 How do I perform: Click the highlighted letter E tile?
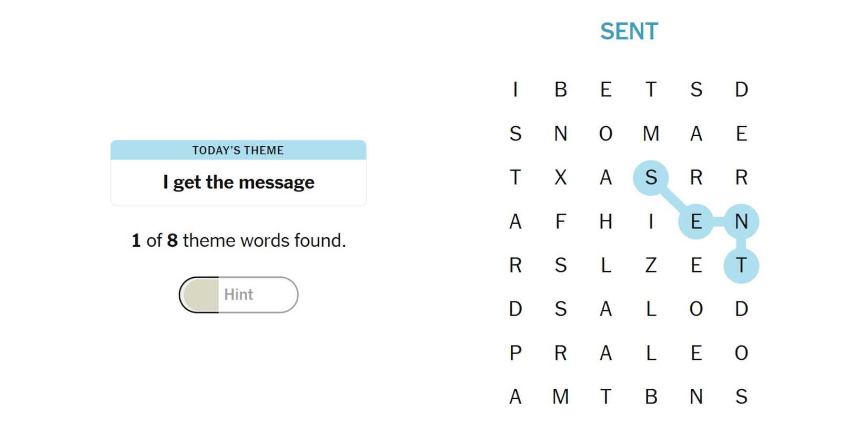(x=696, y=221)
